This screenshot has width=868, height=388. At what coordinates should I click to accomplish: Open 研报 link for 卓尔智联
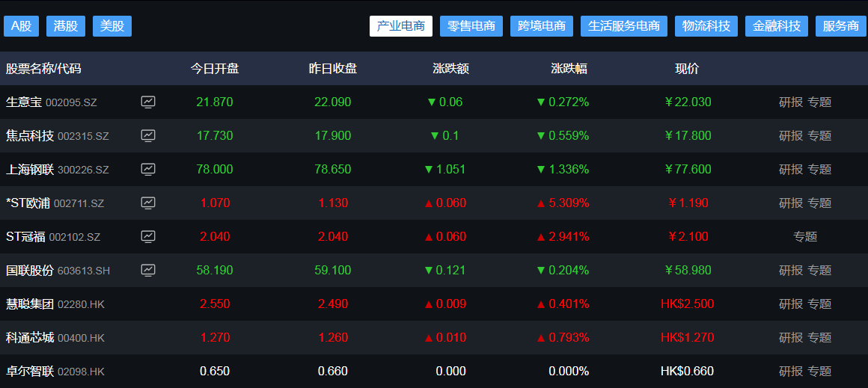[x=790, y=372]
